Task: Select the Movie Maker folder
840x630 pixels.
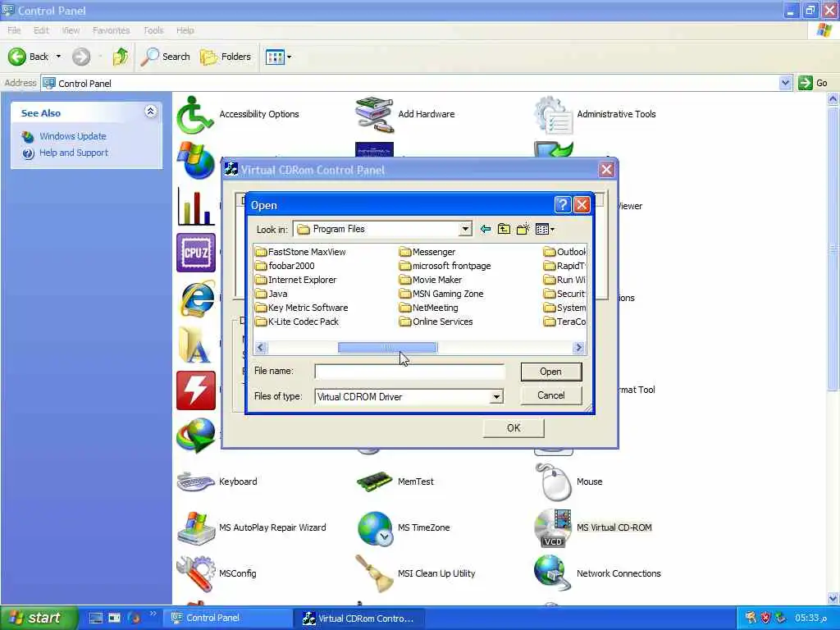Action: click(430, 280)
